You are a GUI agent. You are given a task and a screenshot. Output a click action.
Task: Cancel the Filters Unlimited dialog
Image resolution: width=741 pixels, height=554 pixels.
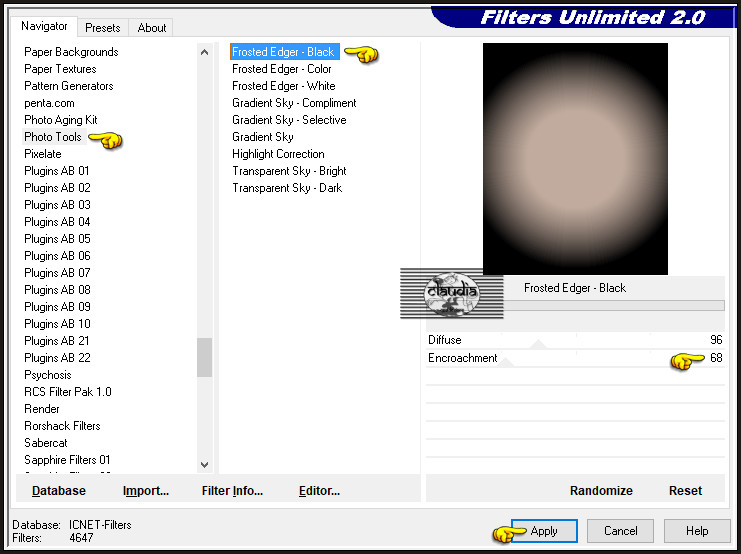tap(620, 531)
